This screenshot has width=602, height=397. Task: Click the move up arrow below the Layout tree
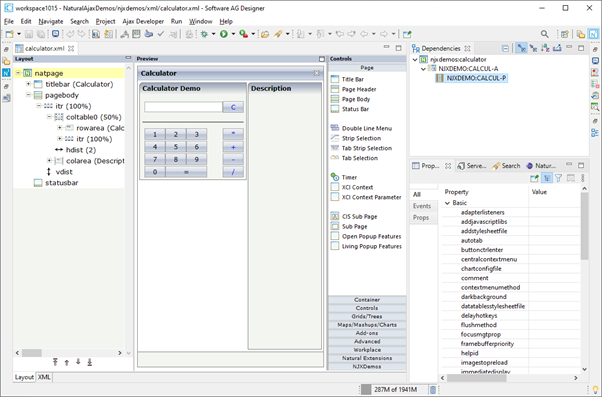[x=67, y=362]
